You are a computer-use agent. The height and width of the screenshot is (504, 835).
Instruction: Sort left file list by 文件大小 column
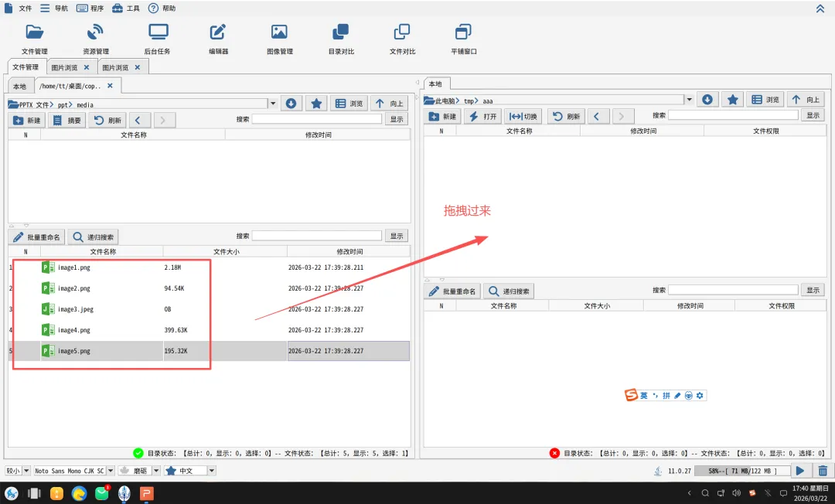click(x=225, y=251)
